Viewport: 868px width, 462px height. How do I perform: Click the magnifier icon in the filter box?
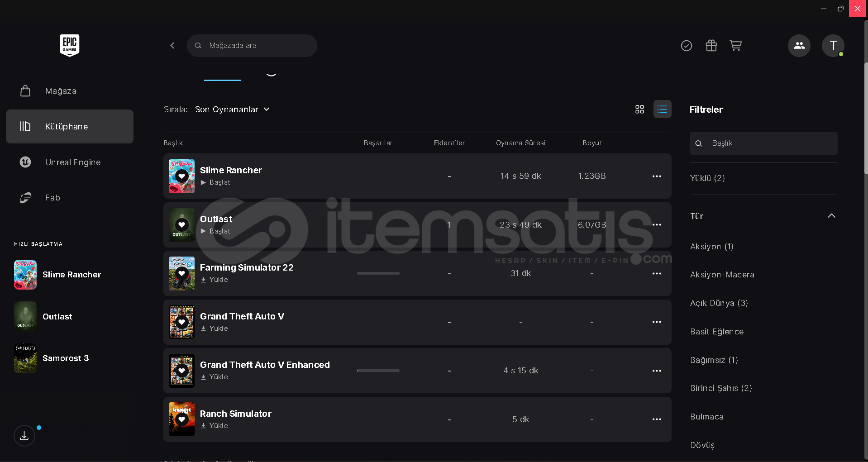(699, 143)
